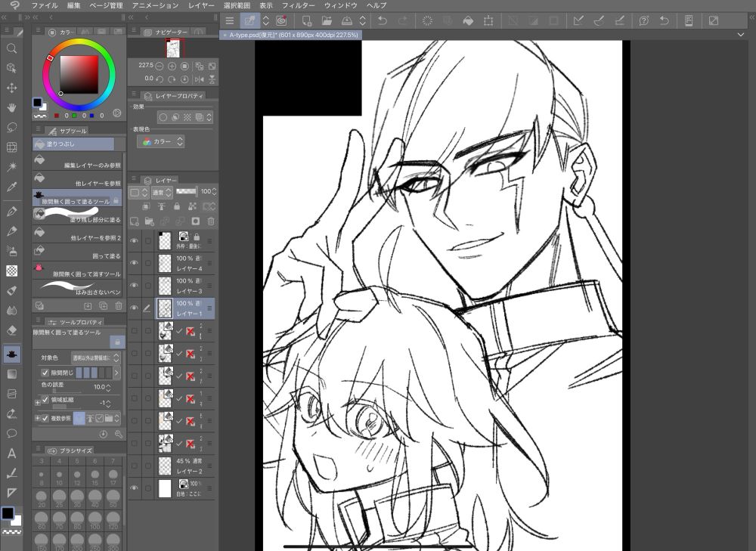The height and width of the screenshot is (551, 756).
Task: Select the Eyedropper tool
Action: tap(12, 187)
